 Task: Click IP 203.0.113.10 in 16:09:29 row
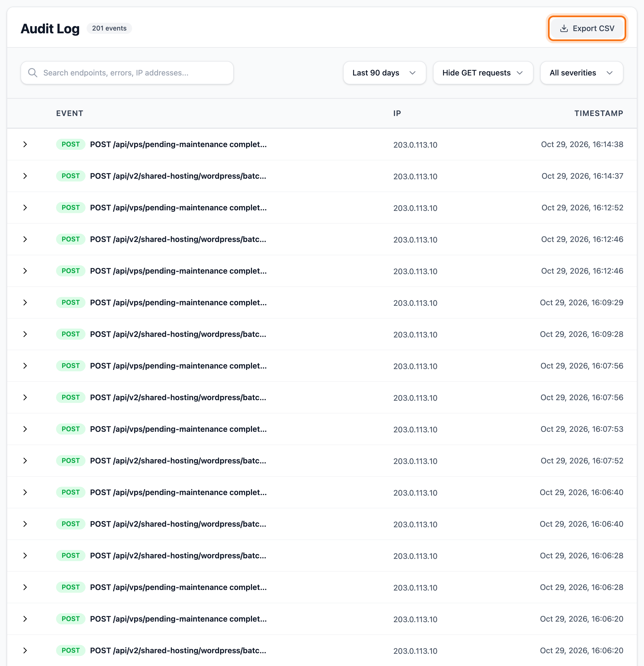point(415,303)
